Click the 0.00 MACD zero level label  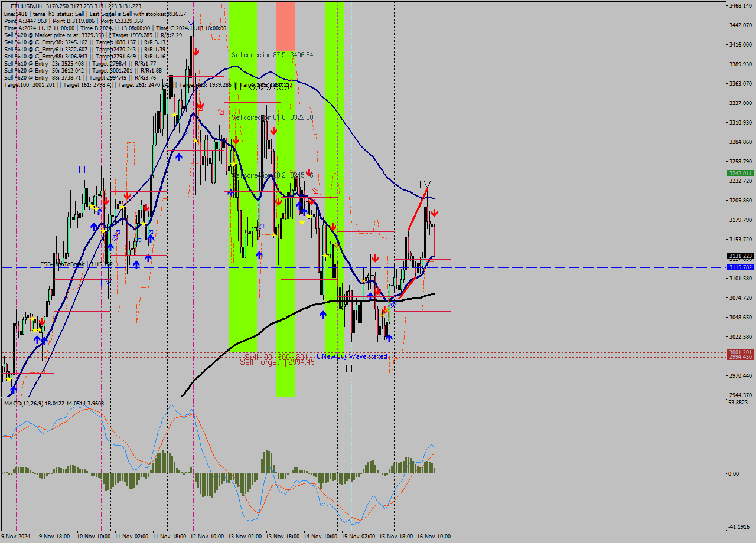734,473
